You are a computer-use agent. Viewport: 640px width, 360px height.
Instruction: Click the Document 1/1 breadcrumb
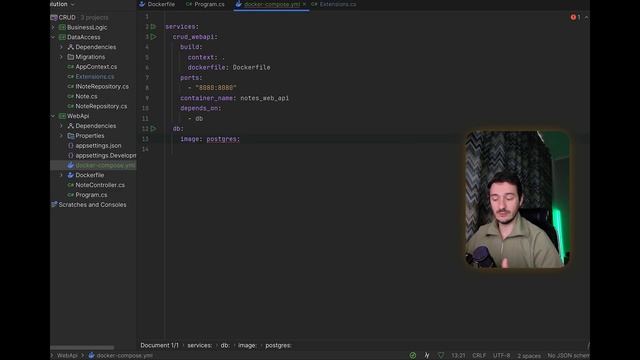coord(159,345)
